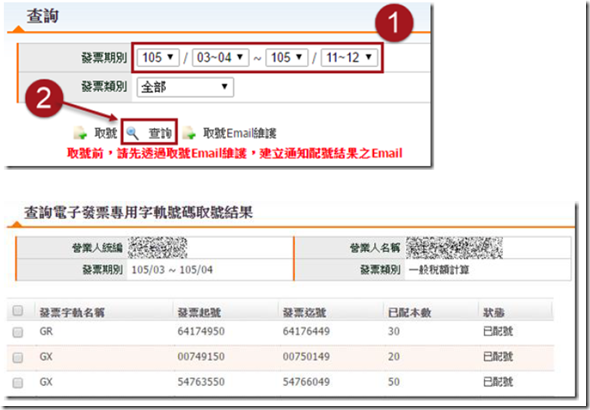The width and height of the screenshot is (590, 410).
Task: Toggle the select-all checkbox in table header
Action: coord(18,311)
